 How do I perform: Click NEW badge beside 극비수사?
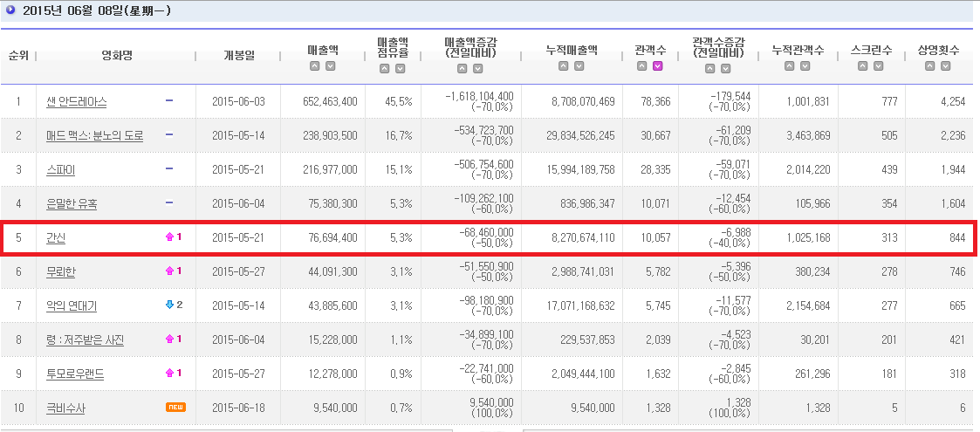pos(175,407)
